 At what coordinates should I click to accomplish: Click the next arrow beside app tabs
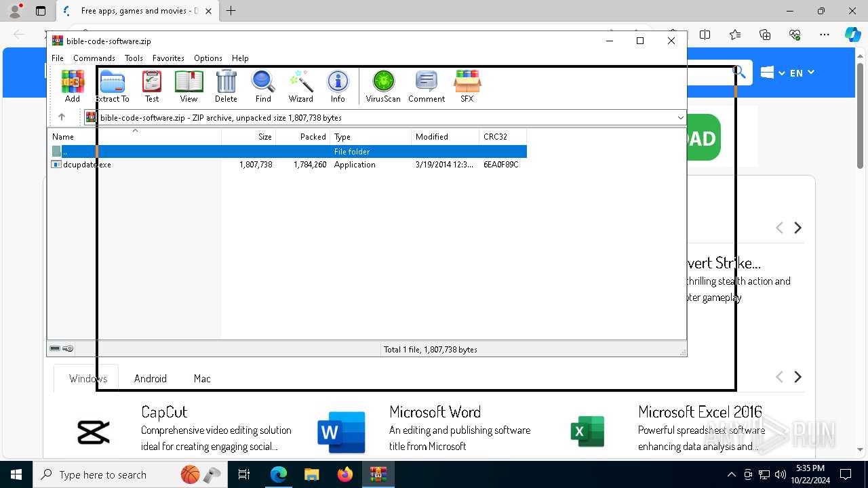point(798,377)
